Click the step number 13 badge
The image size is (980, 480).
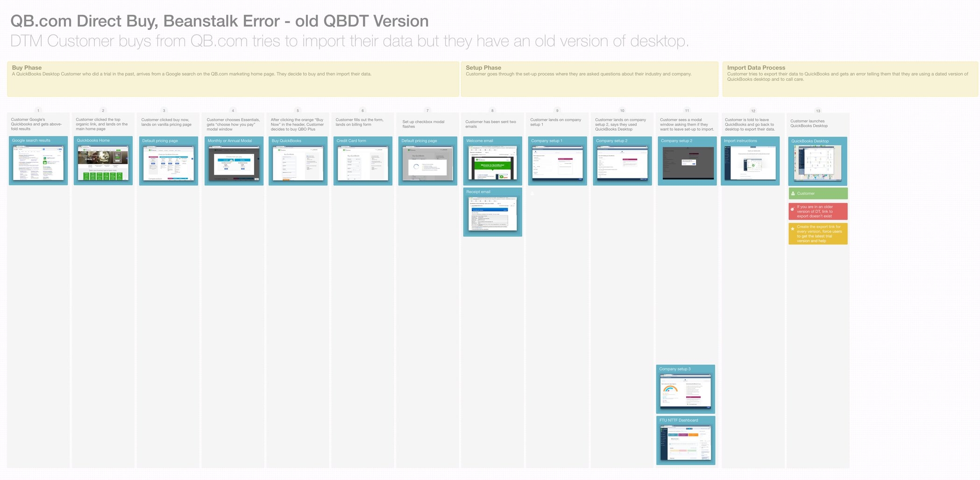point(818,111)
